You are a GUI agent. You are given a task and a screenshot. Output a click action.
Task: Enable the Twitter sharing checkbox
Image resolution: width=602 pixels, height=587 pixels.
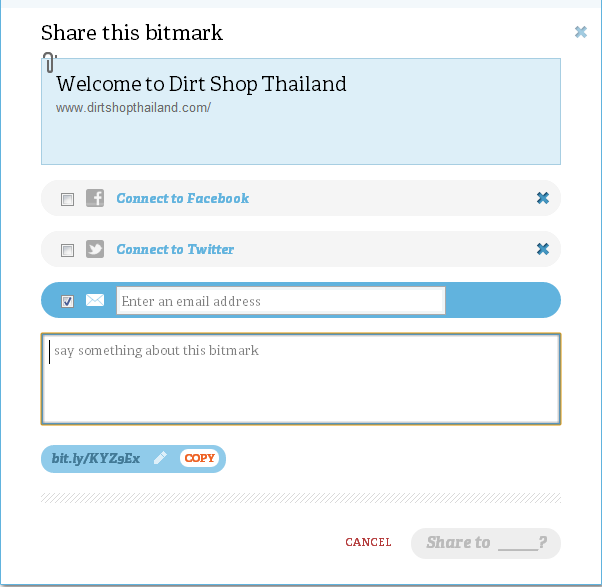click(x=68, y=250)
